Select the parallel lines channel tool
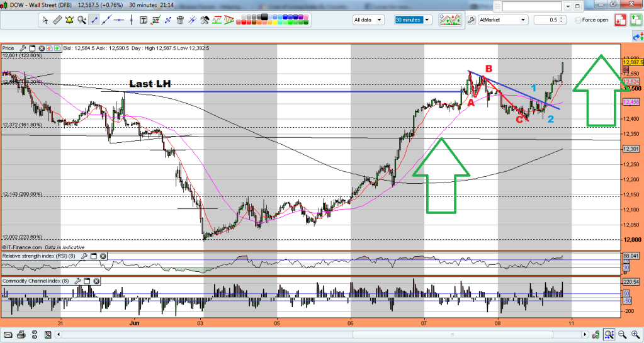 (192, 20)
